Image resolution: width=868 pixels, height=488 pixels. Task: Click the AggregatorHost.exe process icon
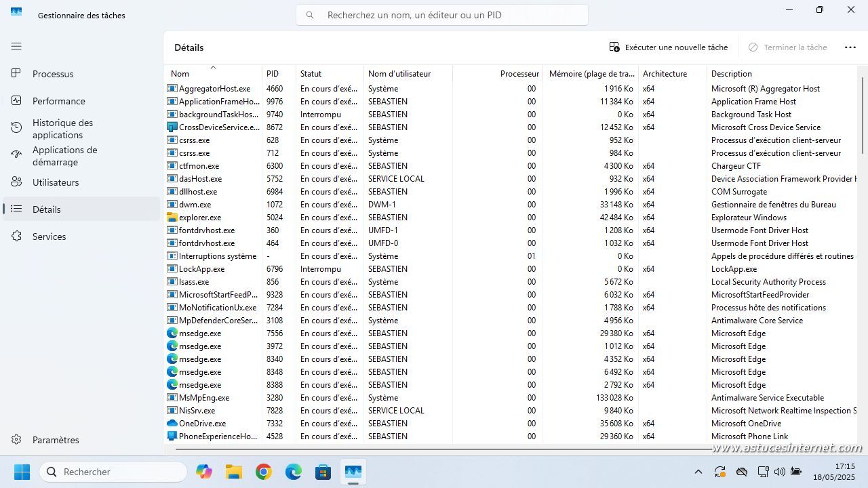[172, 89]
